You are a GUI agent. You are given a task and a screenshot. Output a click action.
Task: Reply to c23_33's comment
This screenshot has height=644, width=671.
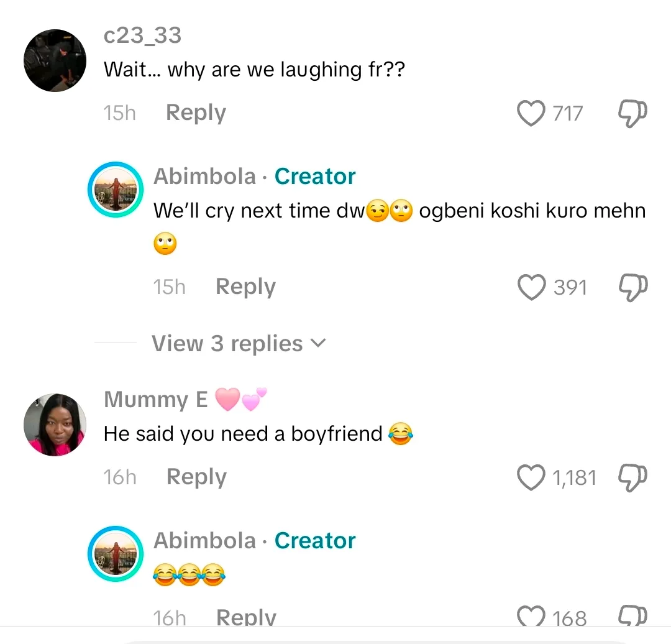196,113
